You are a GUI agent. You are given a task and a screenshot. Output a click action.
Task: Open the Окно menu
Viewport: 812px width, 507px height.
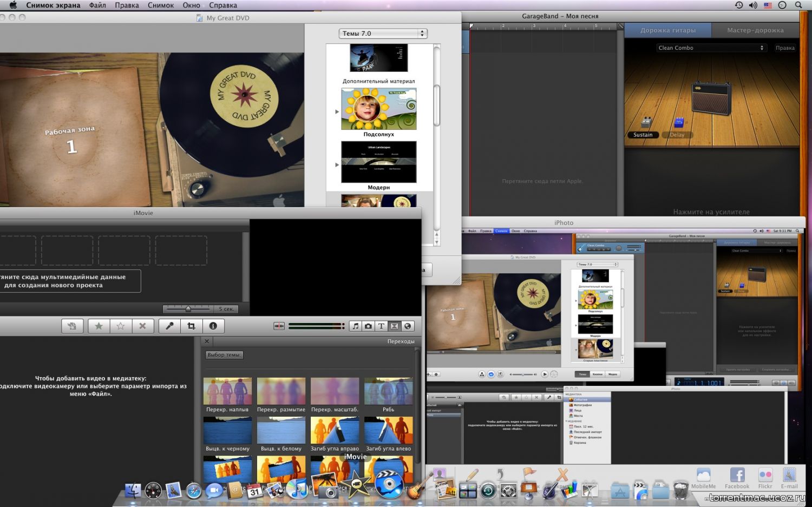click(x=191, y=5)
